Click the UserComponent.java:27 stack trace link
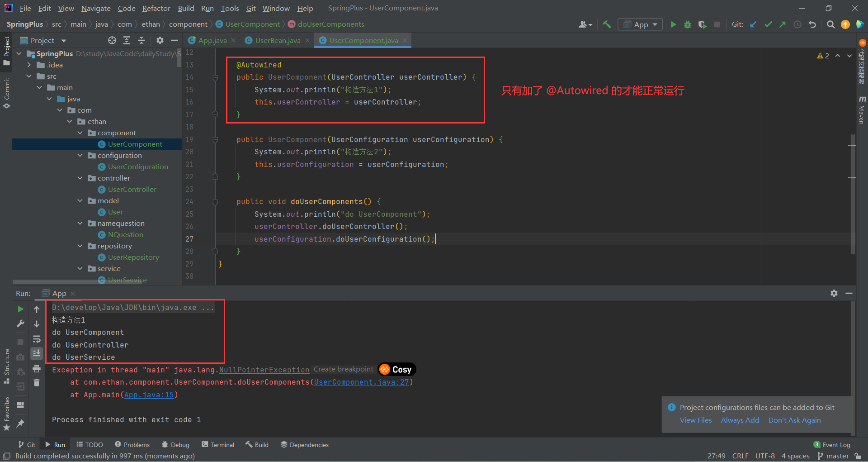 pyautogui.click(x=361, y=382)
